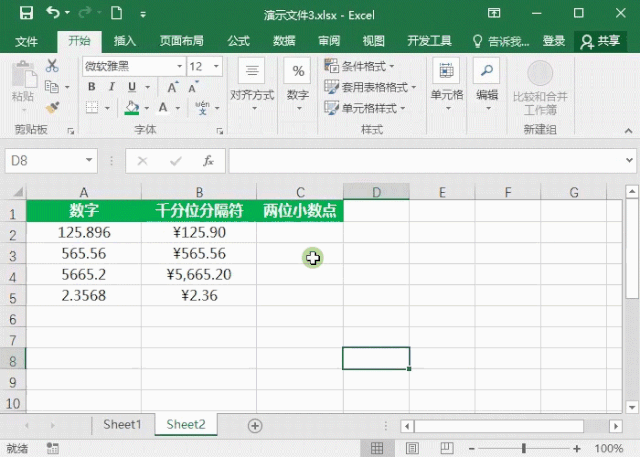Click the cancel X in the formula bar
The height and width of the screenshot is (457, 640).
[x=142, y=161]
